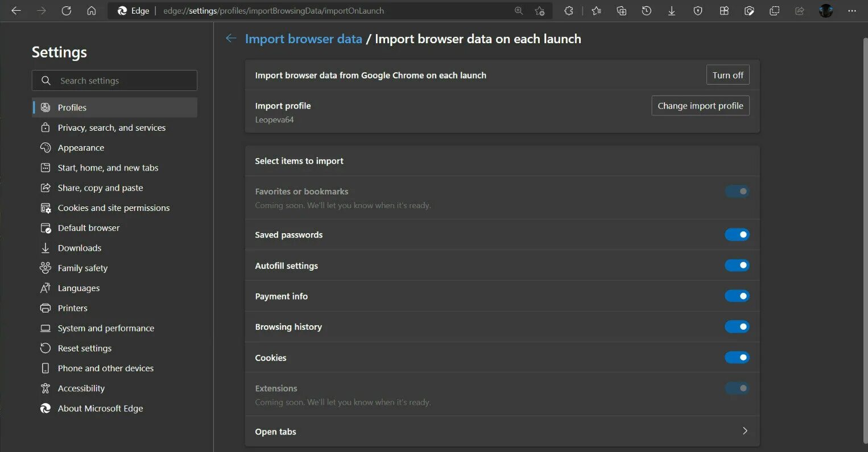Select Reset settings
868x452 pixels.
click(115, 348)
